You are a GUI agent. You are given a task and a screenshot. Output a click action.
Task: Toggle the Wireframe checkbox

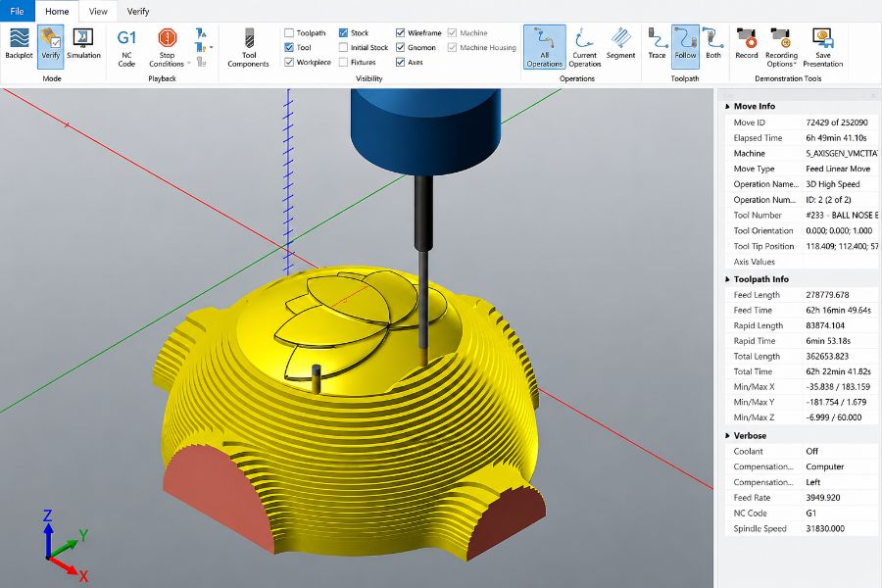coord(400,32)
